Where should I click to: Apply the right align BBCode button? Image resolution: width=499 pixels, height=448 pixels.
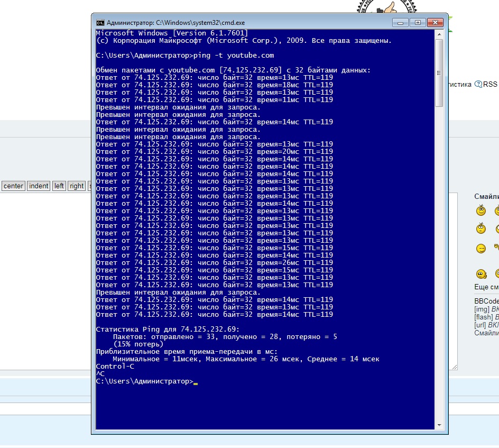click(76, 186)
